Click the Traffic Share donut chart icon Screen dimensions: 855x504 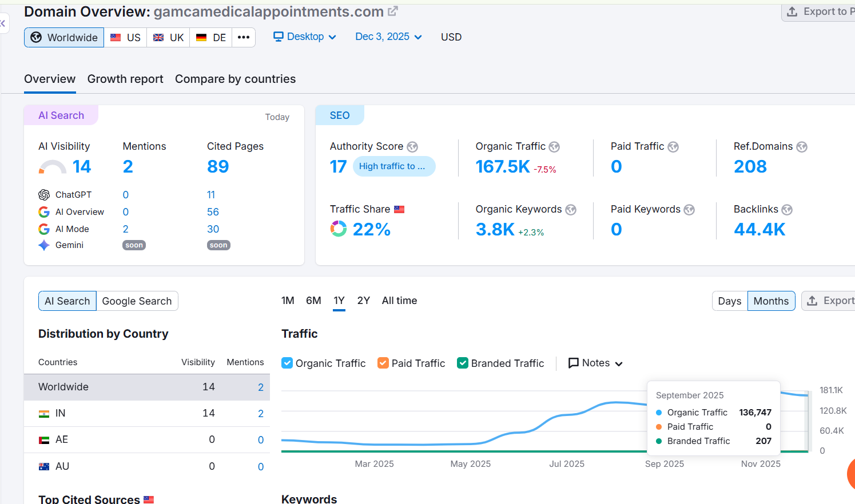[339, 229]
